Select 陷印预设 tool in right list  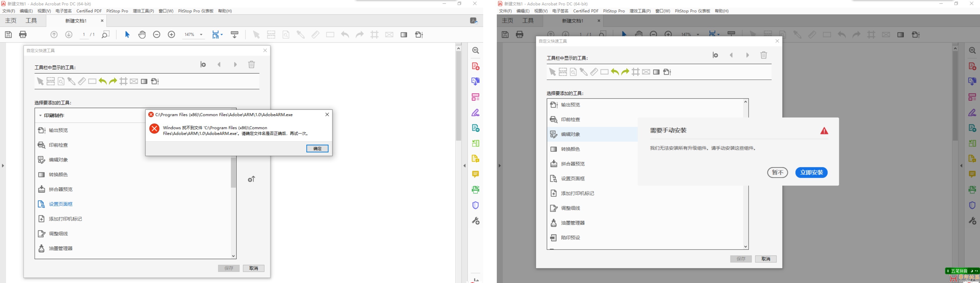pos(570,238)
